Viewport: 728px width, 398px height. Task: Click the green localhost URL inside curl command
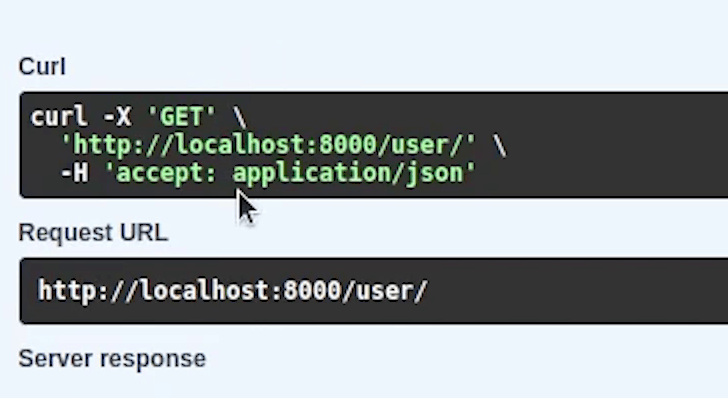[268, 145]
